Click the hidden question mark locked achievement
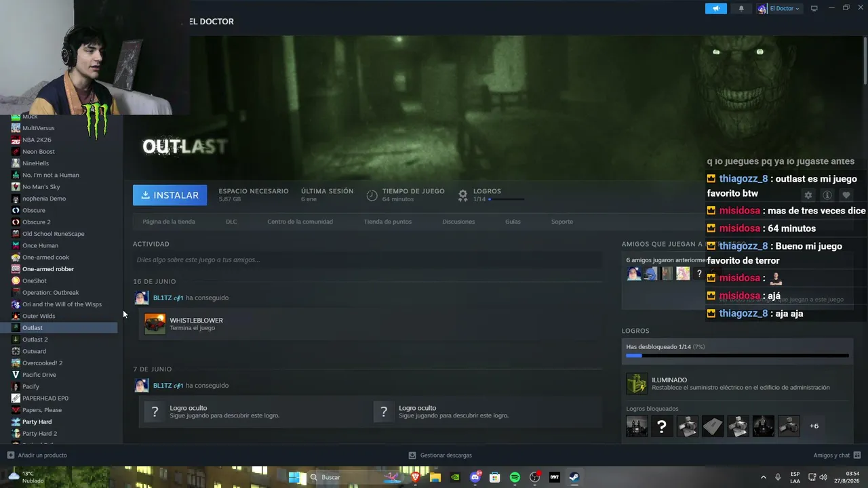868x488 pixels. 662,426
